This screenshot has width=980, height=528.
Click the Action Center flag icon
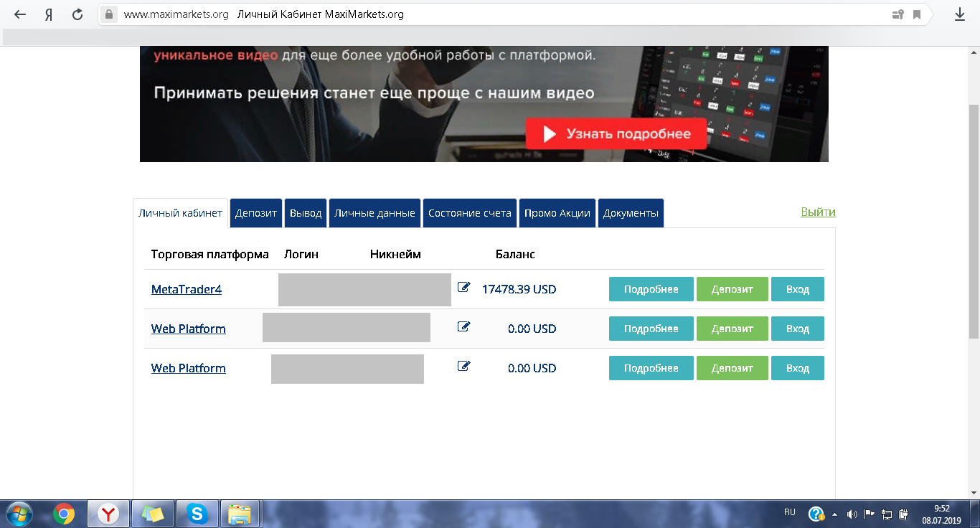(x=869, y=514)
